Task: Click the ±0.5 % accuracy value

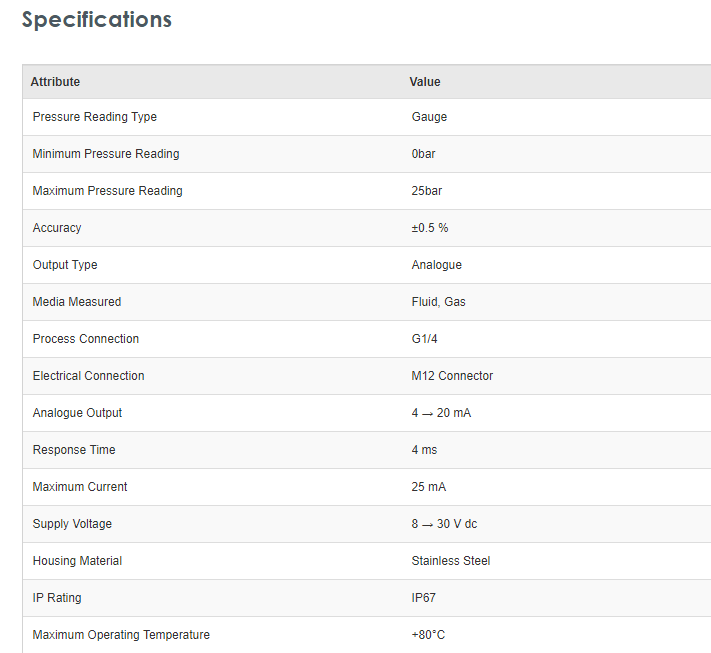Action: coord(430,228)
